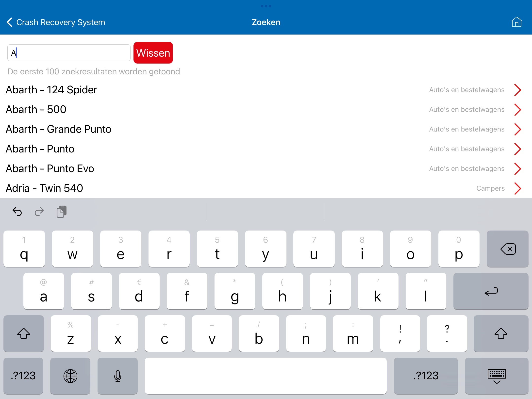Tap chevron on Adria Twin 540 row
Image resolution: width=532 pixels, height=399 pixels.
517,188
